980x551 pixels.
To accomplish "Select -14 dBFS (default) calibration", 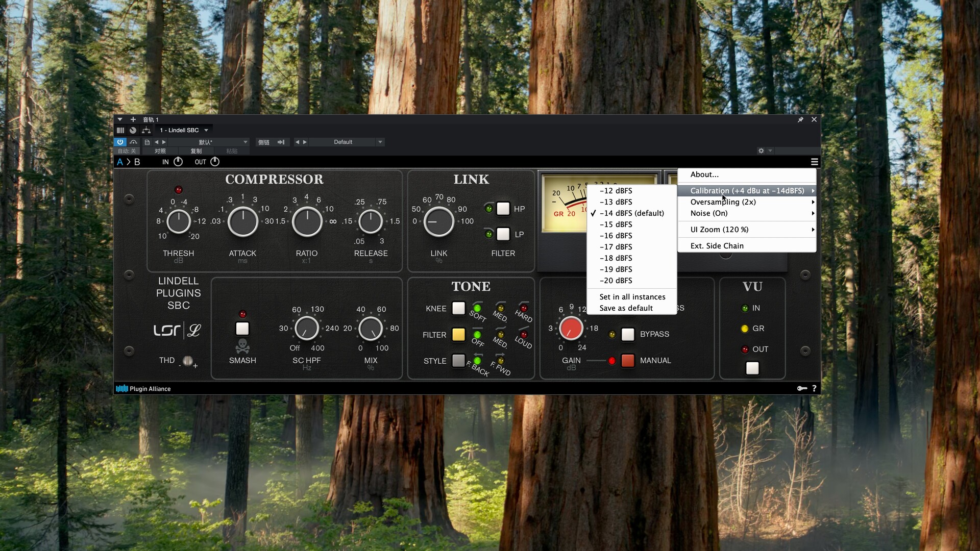I will (x=632, y=213).
